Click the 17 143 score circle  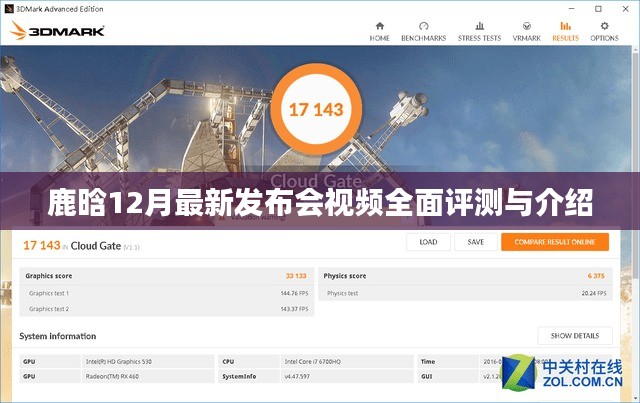click(316, 109)
